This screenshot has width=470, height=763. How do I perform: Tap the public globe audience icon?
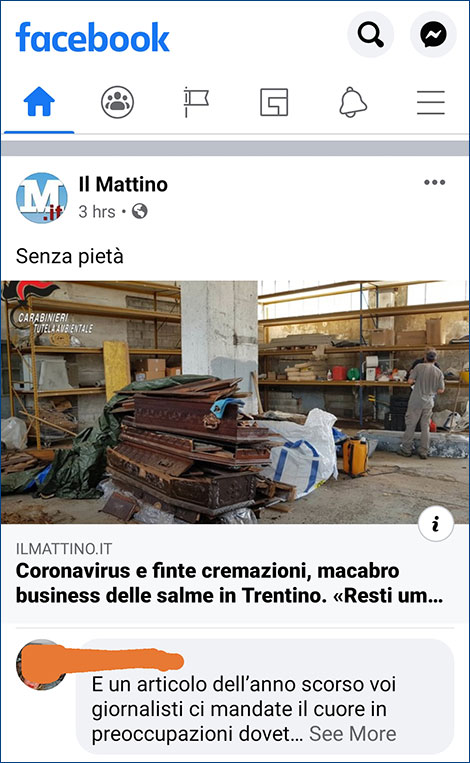point(140,211)
